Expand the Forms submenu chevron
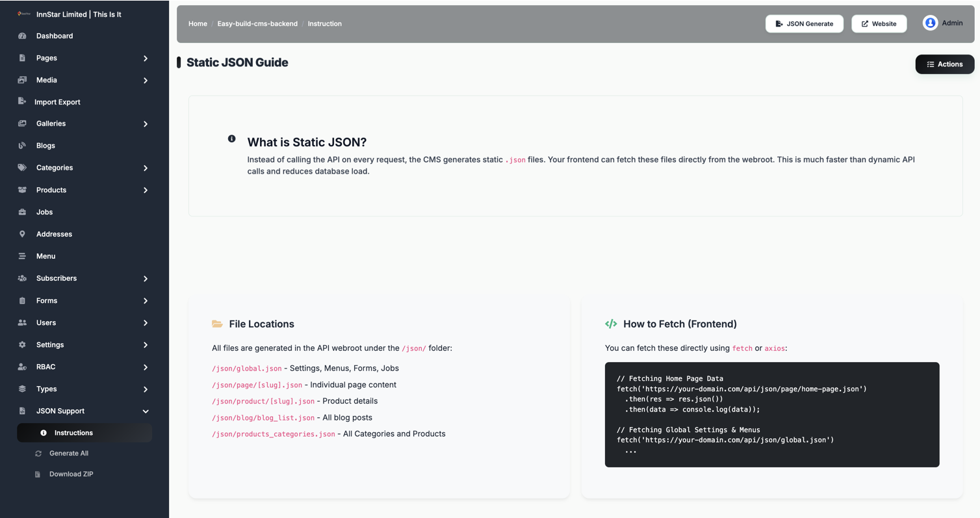 (146, 301)
